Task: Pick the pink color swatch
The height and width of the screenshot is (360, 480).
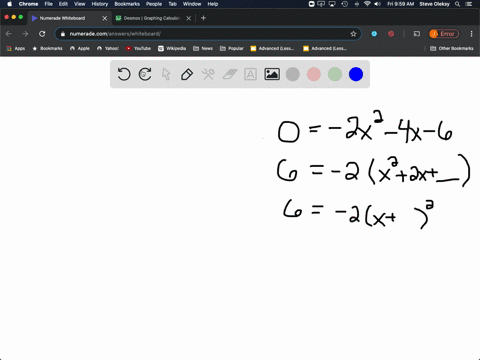Action: pyautogui.click(x=314, y=74)
